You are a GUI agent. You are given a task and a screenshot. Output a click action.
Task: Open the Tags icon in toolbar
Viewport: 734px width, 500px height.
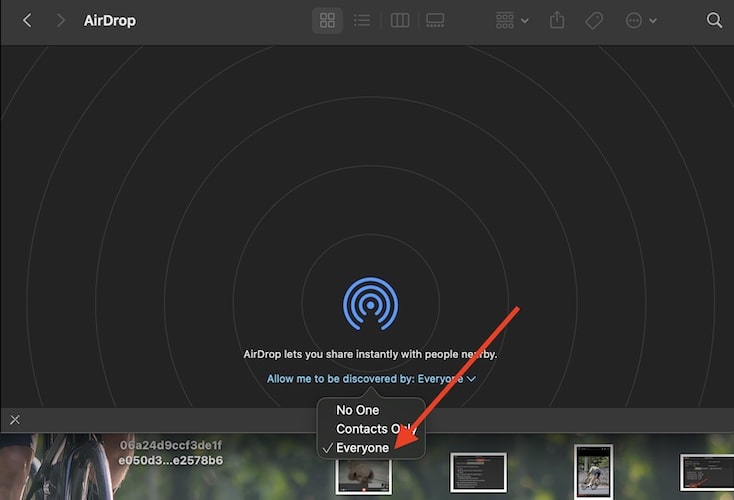coord(594,20)
